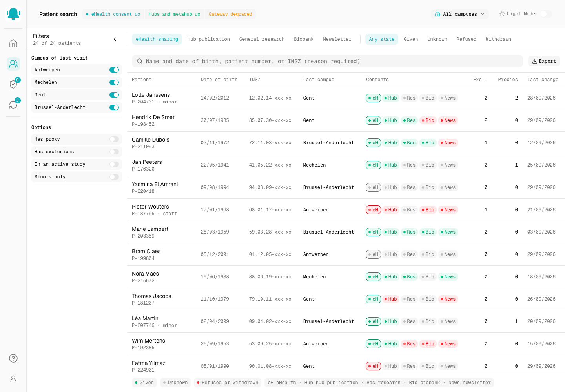The width and height of the screenshot is (565, 392).
Task: Click the Hubs and metahub up badge
Action: click(x=174, y=14)
